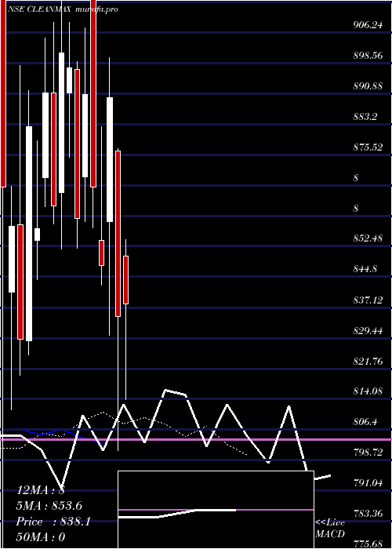Select the 837.12 price axis label
This screenshot has width=392, height=549.
pyautogui.click(x=368, y=300)
